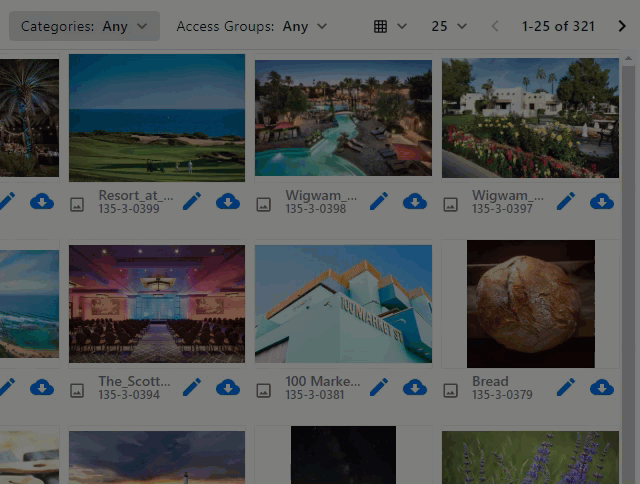The image size is (640, 484).
Task: Open the dark night sky thumbnail
Action: [343, 455]
